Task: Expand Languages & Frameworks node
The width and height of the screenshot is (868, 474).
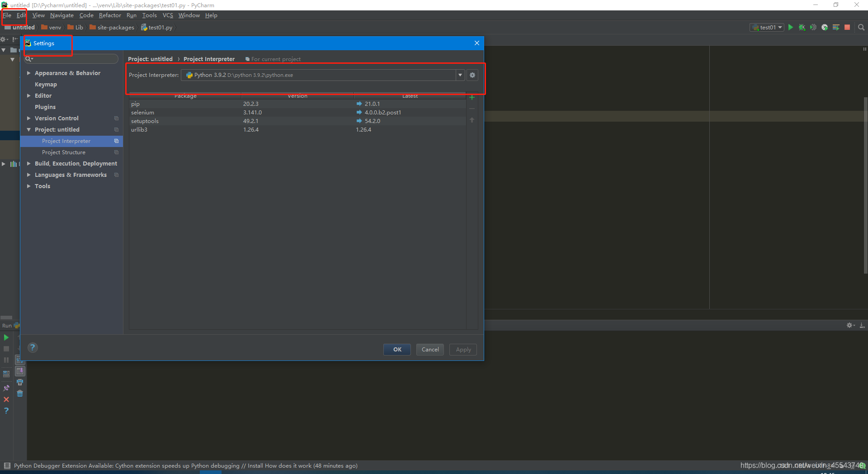Action: [x=28, y=175]
